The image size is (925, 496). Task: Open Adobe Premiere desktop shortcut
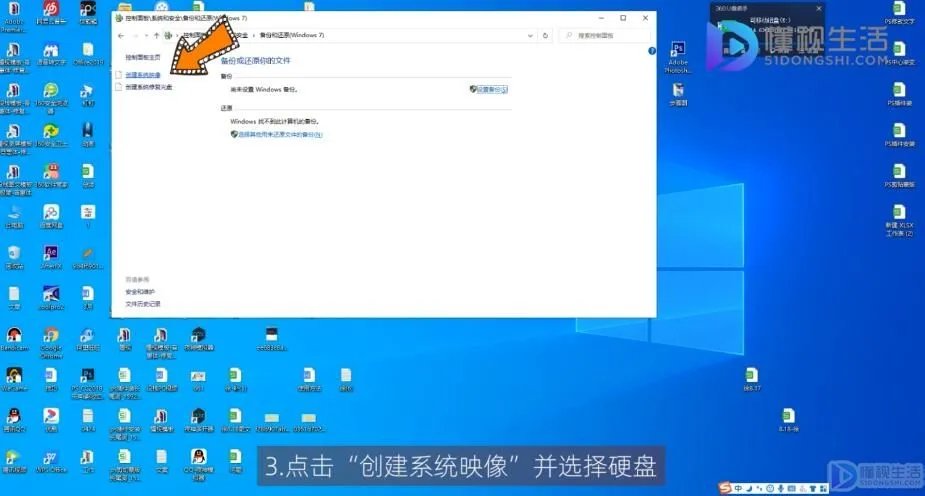pyautogui.click(x=14, y=16)
